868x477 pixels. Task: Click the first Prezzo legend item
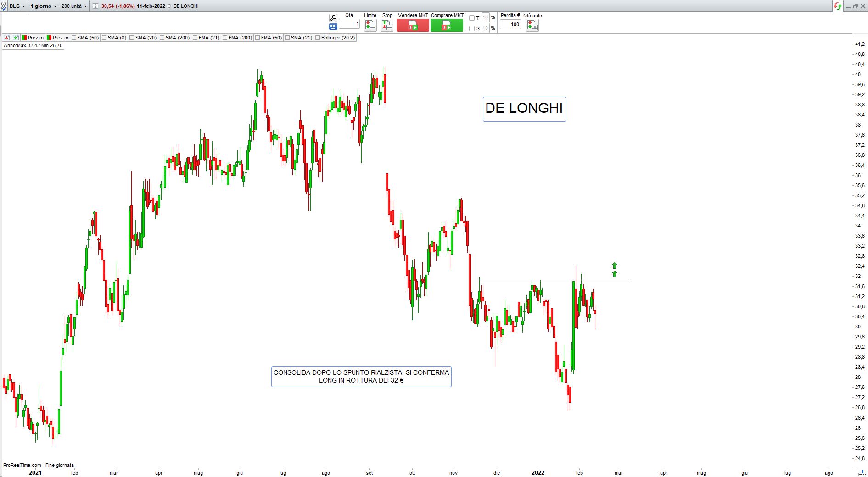(x=33, y=38)
